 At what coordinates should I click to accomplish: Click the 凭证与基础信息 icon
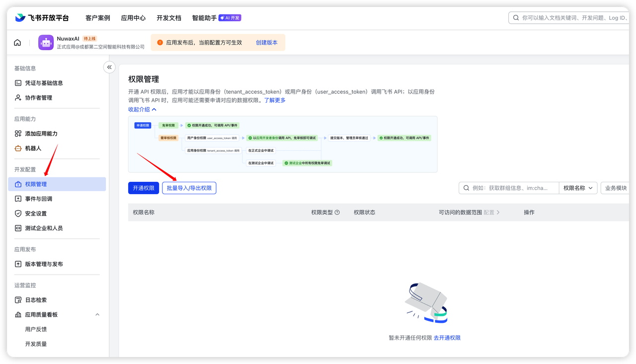(x=18, y=83)
